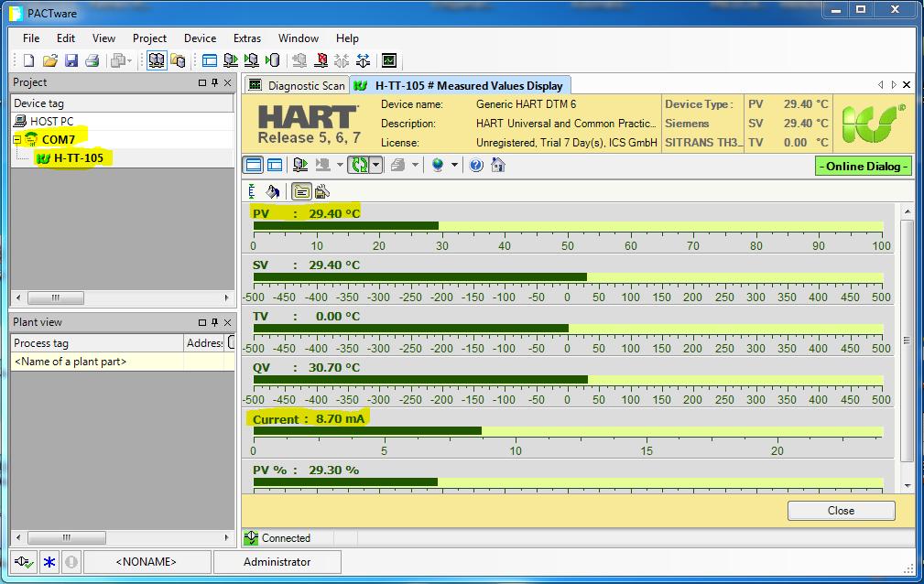924x584 pixels.
Task: Click the globe icon in DTM toolbar
Action: (438, 165)
